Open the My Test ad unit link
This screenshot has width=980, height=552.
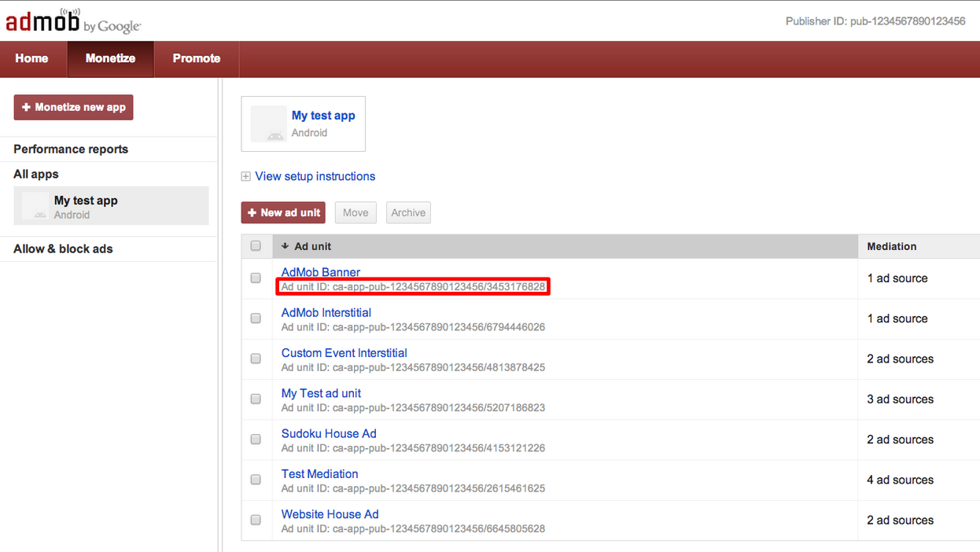pyautogui.click(x=322, y=393)
